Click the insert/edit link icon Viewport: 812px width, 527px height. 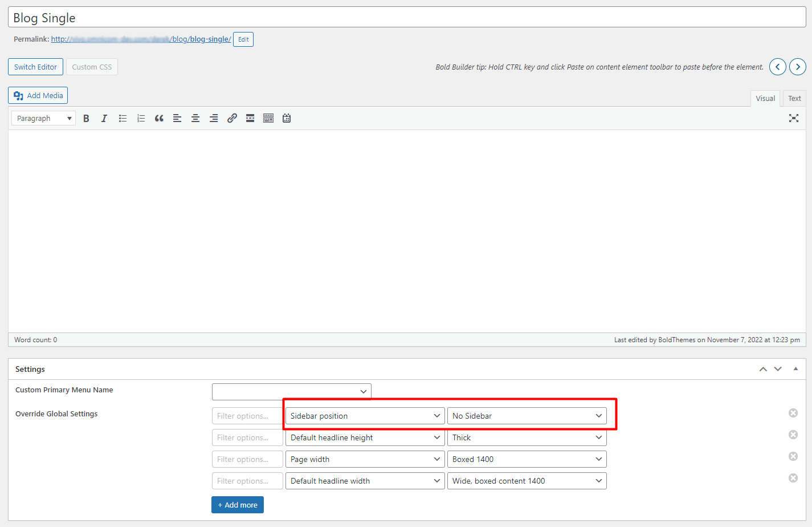[232, 118]
